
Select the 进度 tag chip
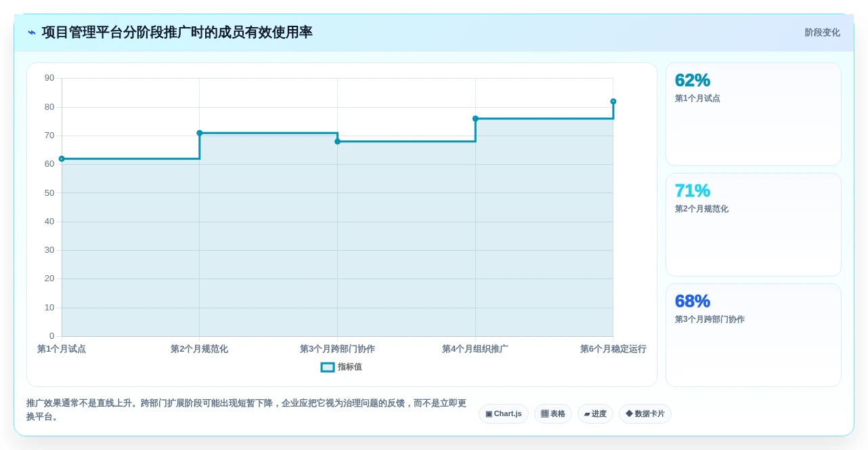[595, 414]
